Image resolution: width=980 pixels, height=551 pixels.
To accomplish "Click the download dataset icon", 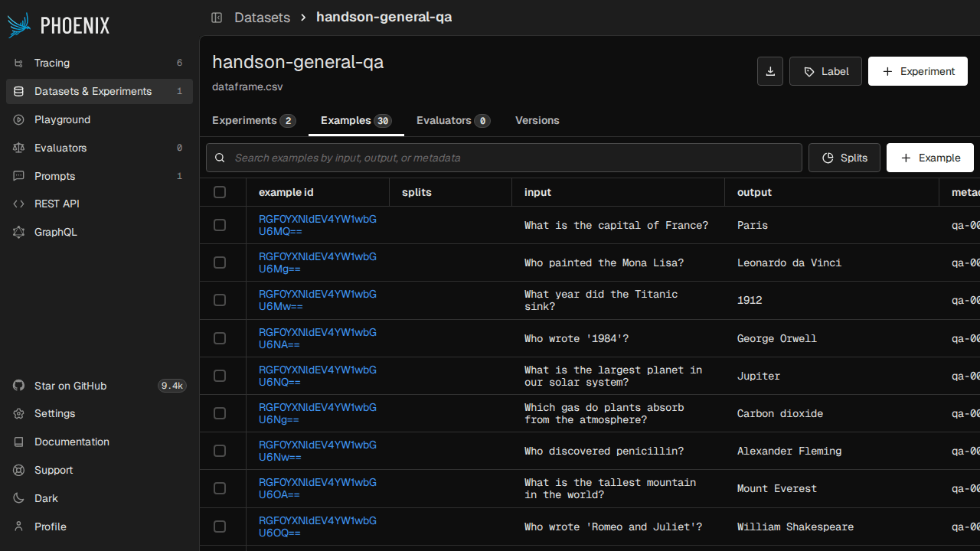I will pyautogui.click(x=769, y=70).
